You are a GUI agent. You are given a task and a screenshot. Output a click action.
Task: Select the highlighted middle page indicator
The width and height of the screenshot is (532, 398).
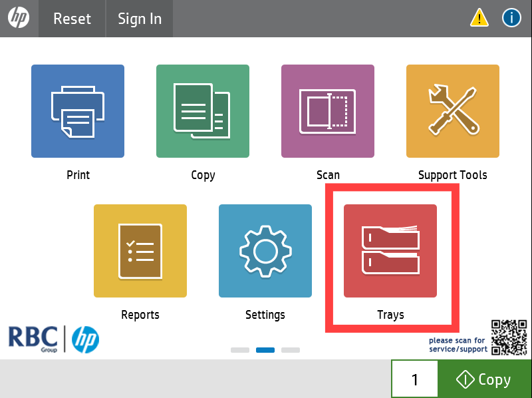coord(265,350)
